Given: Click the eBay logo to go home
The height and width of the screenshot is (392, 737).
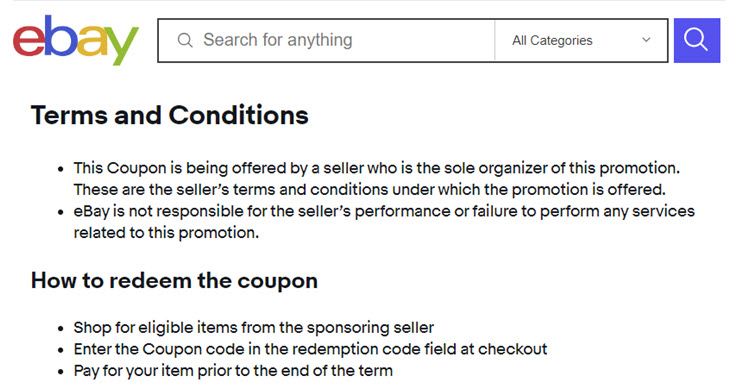Looking at the screenshot, I should pyautogui.click(x=76, y=40).
